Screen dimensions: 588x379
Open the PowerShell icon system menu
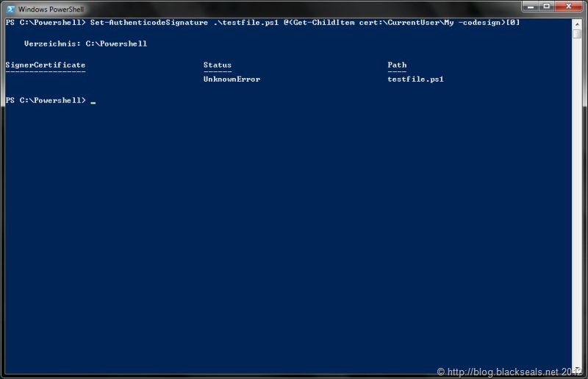pos(10,8)
